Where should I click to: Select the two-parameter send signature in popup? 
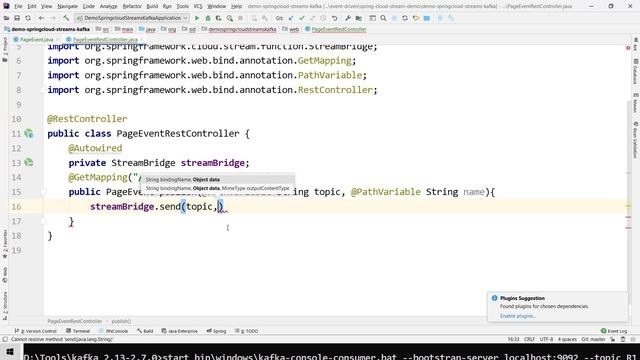pyautogui.click(x=218, y=180)
